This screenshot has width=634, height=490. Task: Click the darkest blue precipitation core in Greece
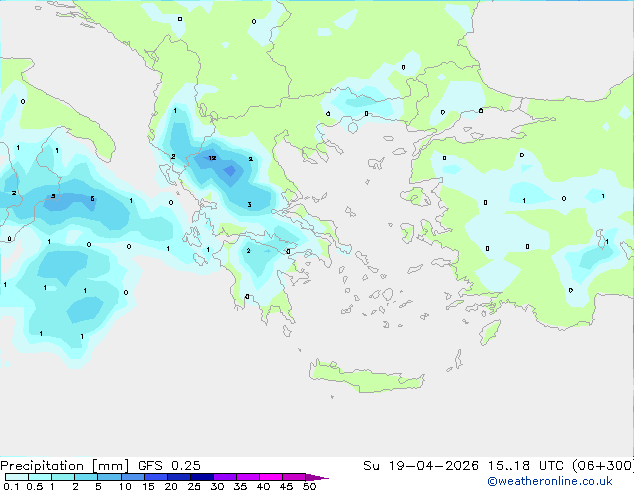230,171
